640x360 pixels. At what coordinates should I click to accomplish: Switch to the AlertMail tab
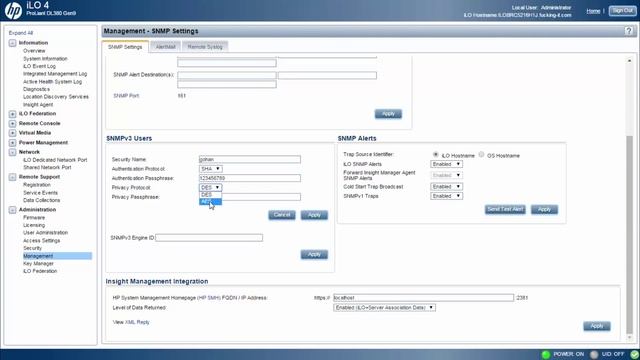coord(165,47)
